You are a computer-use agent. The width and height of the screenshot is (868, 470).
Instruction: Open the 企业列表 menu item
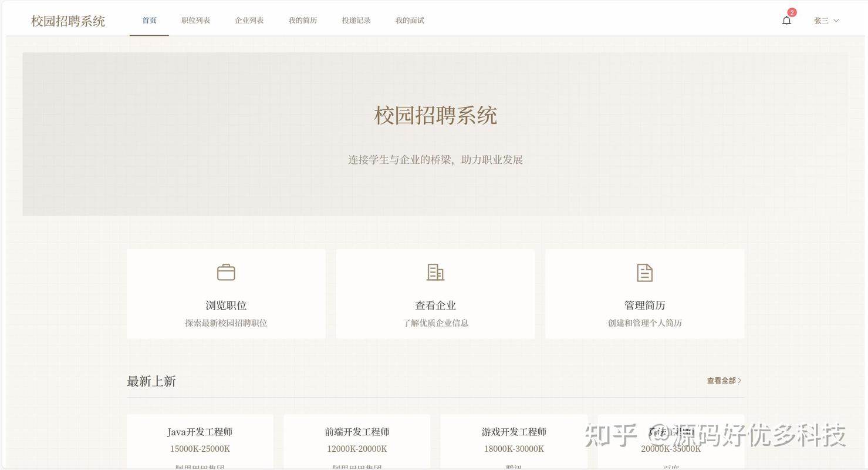coord(249,21)
